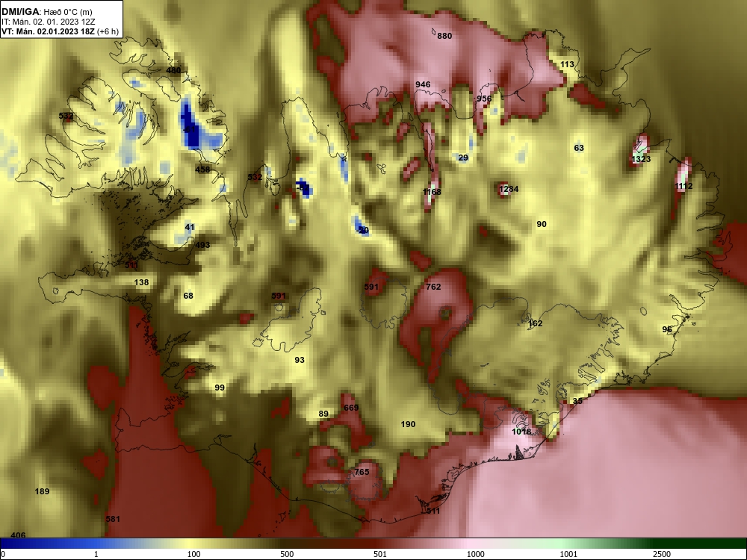Click the 190 value on the map

(x=408, y=424)
